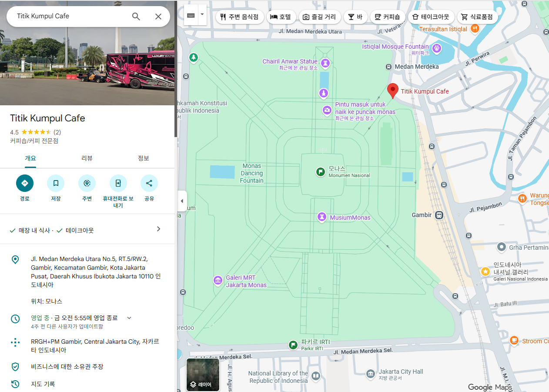
Task: Expand the opening hours dropdown arrow
Action: [x=129, y=318]
